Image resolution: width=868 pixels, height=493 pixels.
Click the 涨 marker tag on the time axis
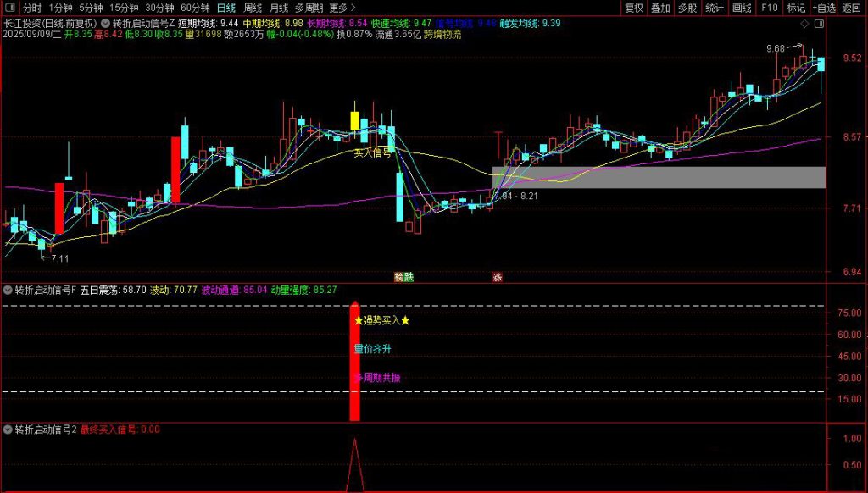(497, 277)
